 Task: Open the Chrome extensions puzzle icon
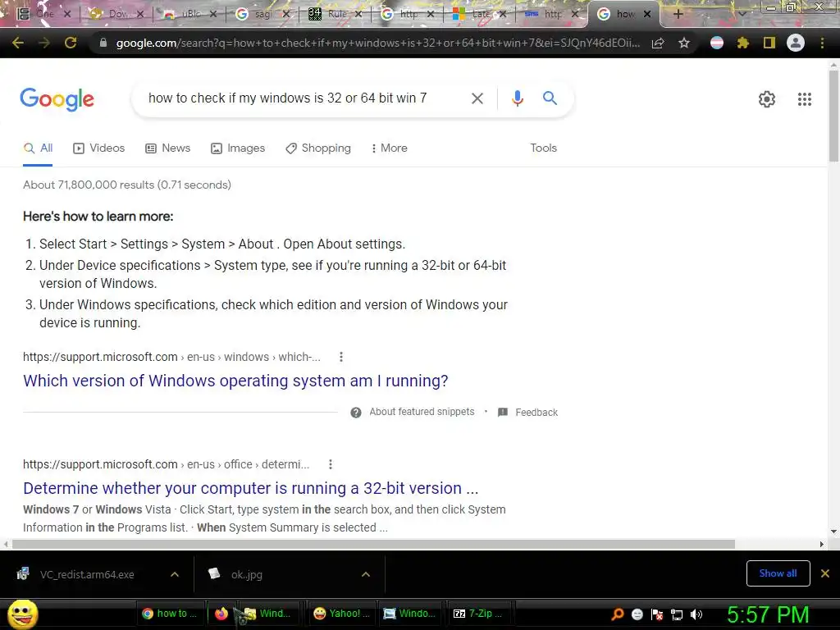click(742, 43)
